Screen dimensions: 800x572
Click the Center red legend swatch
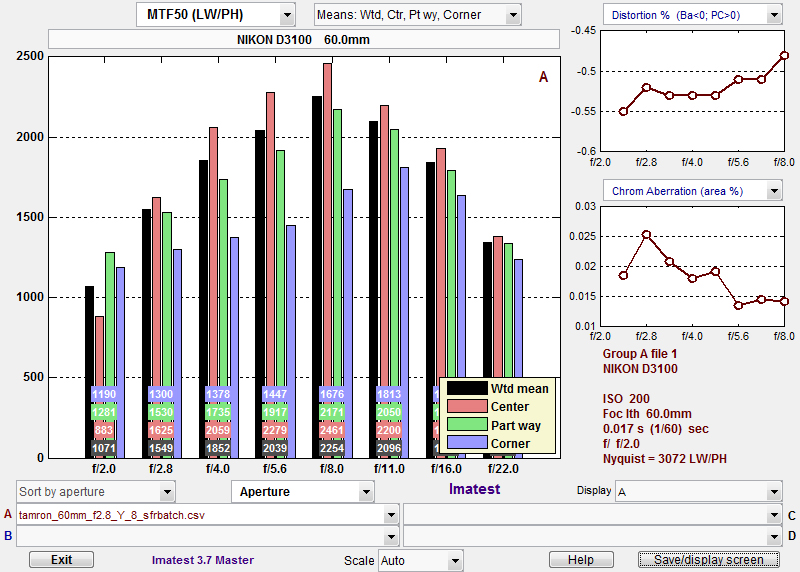point(467,406)
